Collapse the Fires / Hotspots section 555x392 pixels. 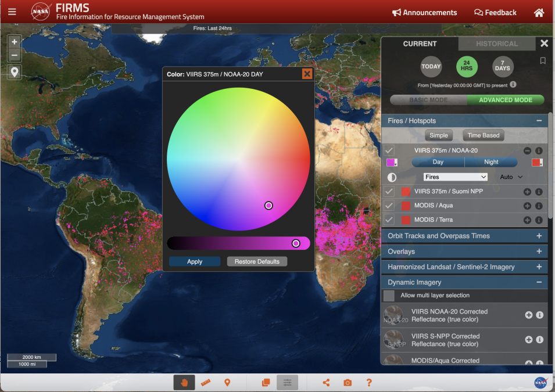539,121
